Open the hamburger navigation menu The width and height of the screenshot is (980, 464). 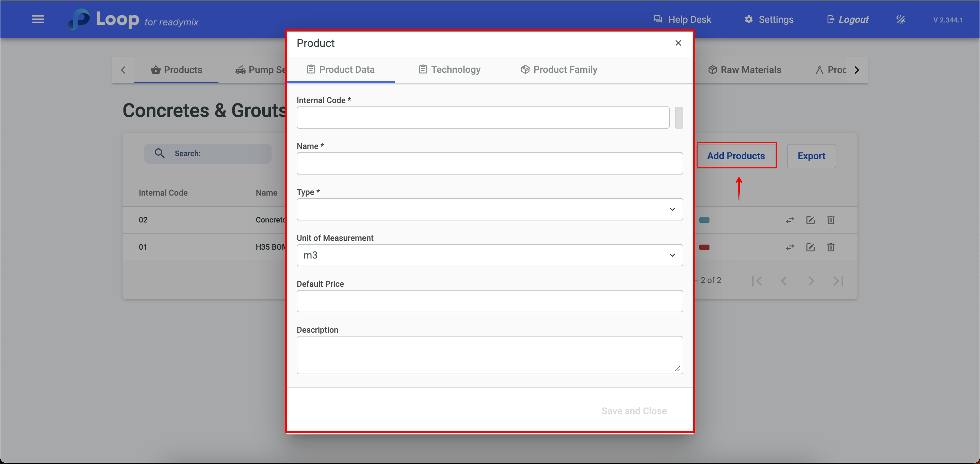point(38,19)
